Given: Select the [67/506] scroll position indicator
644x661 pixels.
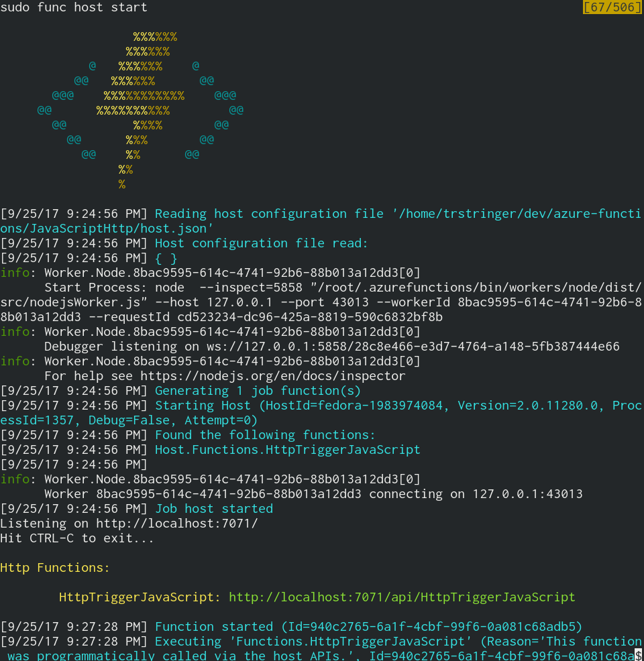Looking at the screenshot, I should pyautogui.click(x=612, y=7).
